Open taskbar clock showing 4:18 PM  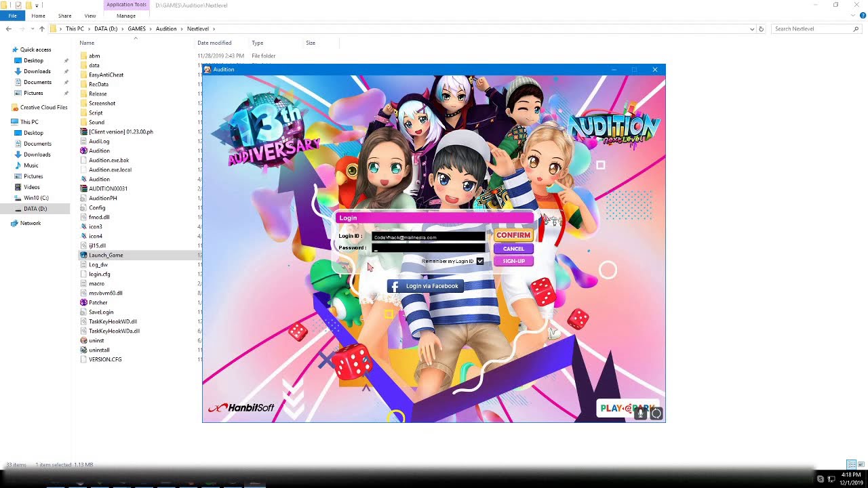click(850, 479)
